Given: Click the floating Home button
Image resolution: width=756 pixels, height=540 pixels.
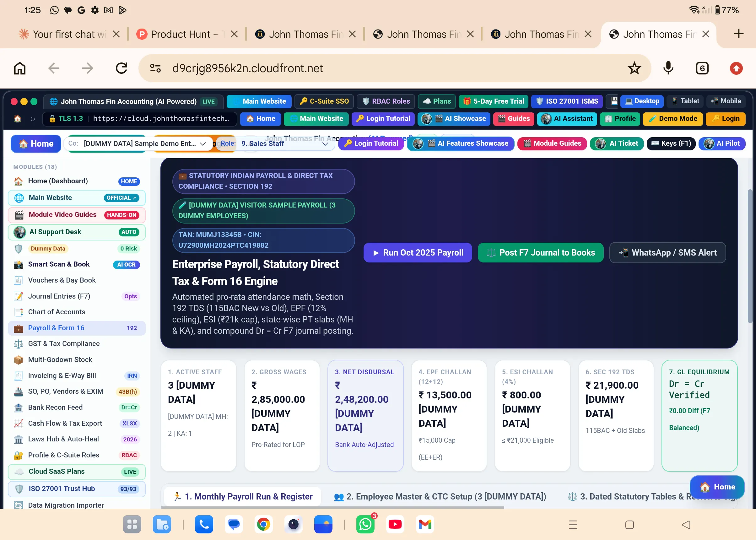Looking at the screenshot, I should point(717,487).
